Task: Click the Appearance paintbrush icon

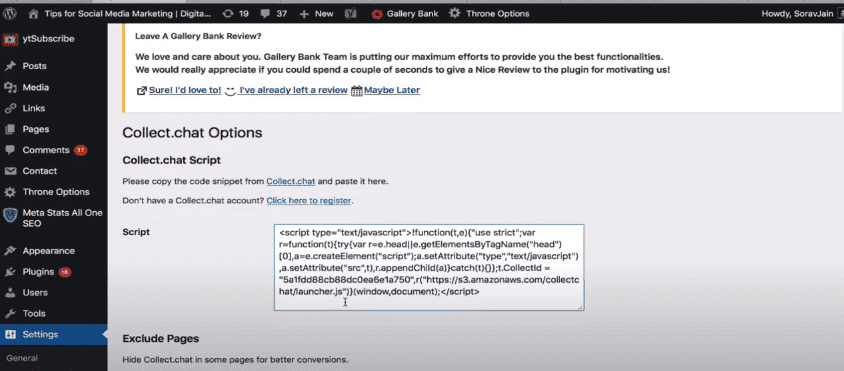Action: pyautogui.click(x=10, y=251)
